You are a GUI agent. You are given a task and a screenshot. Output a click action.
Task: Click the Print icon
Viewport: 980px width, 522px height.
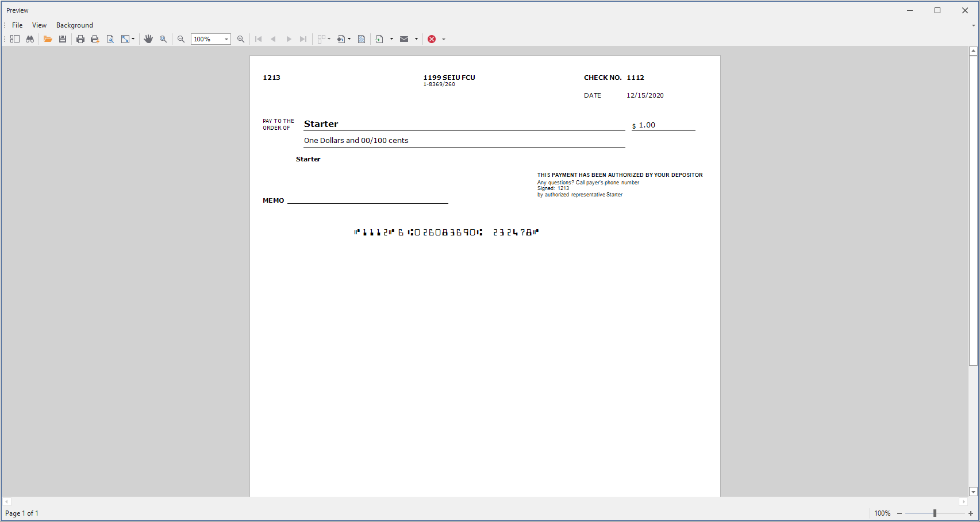[80, 39]
